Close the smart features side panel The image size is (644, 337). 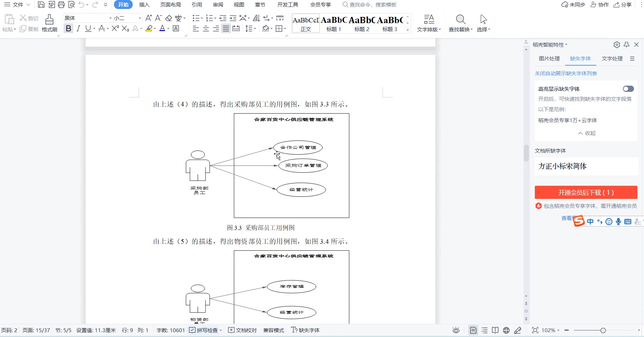[636, 45]
